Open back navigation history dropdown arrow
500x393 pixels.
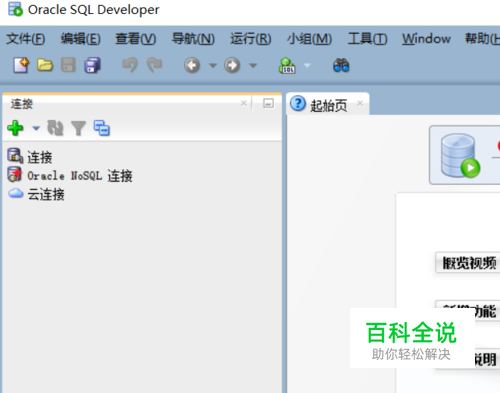tap(213, 66)
